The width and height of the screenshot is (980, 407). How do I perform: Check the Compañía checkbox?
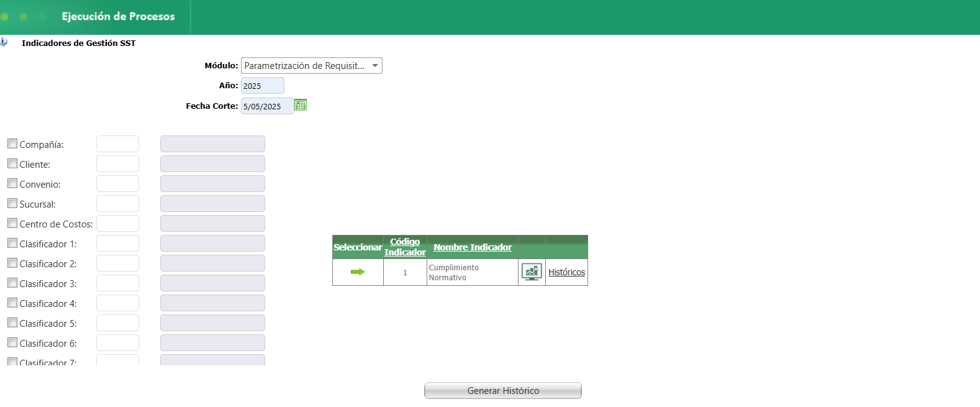[12, 144]
